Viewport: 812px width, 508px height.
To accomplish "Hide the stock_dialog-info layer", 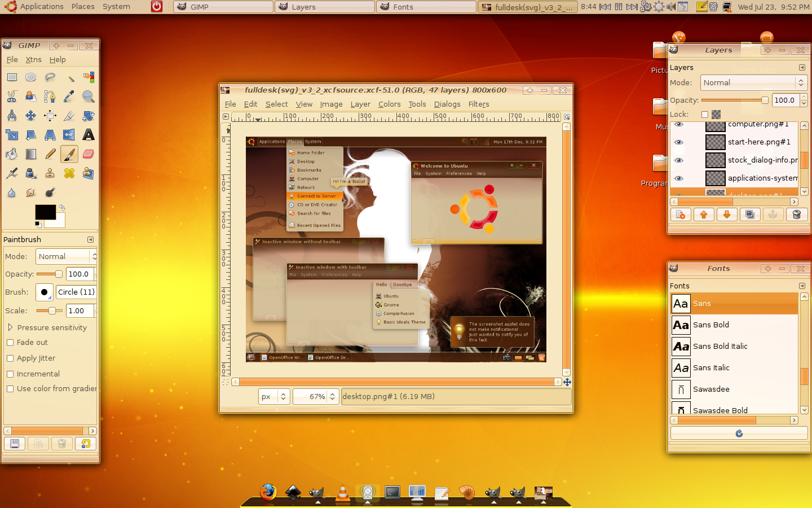I will (x=679, y=160).
